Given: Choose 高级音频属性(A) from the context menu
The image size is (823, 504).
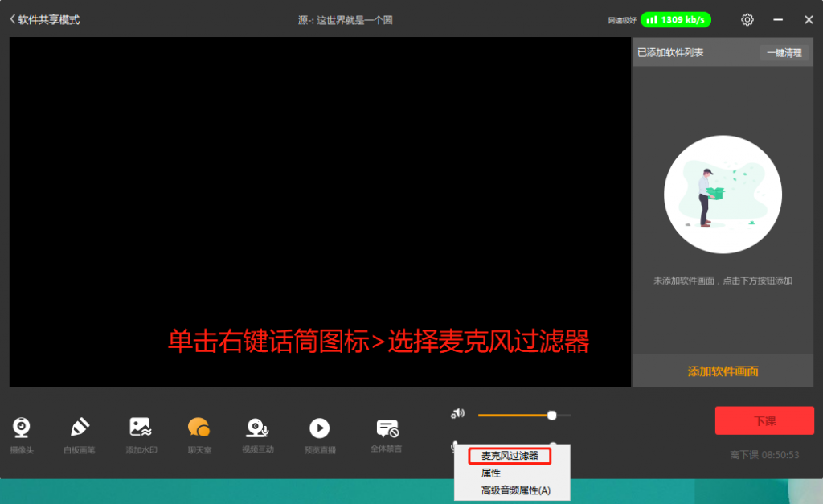Looking at the screenshot, I should [x=515, y=490].
